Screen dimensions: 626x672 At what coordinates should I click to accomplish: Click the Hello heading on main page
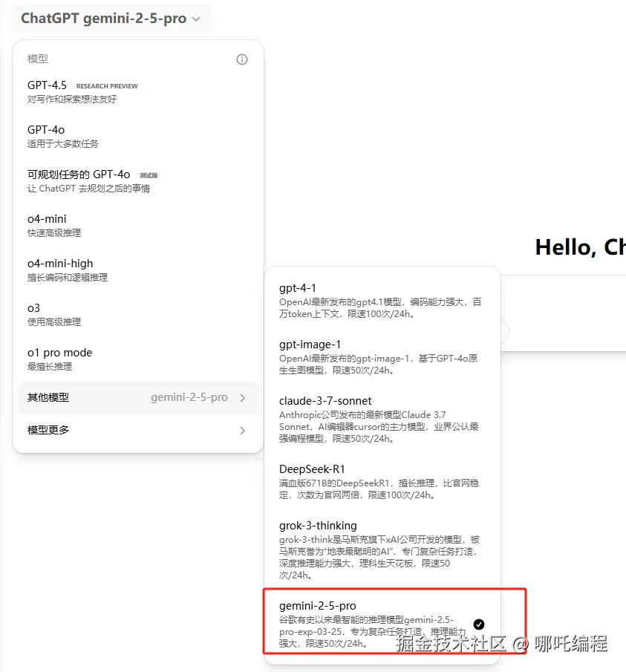[580, 247]
